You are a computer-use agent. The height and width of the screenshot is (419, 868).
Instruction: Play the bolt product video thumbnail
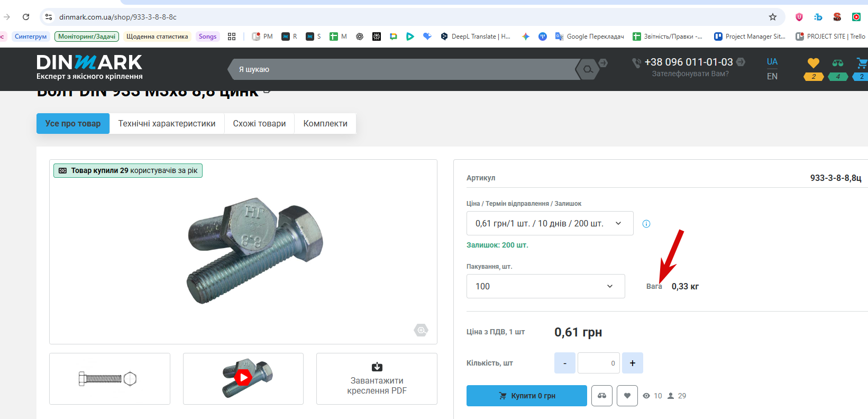(243, 379)
